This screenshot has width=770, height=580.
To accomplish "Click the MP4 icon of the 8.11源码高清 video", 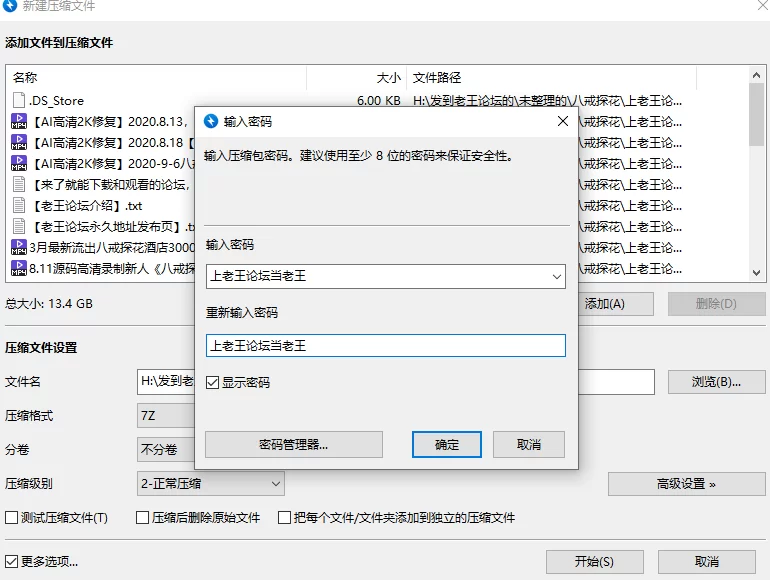I will 19,268.
